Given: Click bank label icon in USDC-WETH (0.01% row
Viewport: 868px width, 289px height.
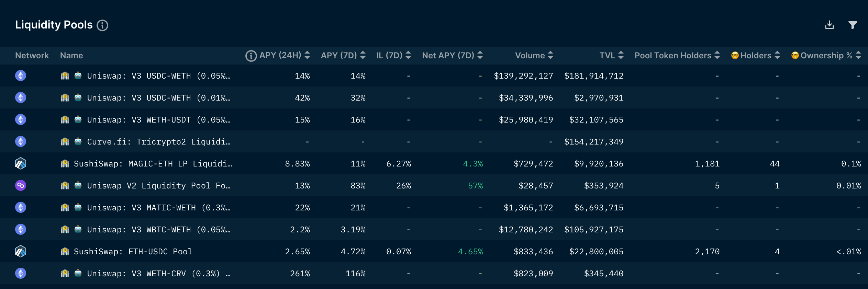Looking at the screenshot, I should click(x=65, y=97).
